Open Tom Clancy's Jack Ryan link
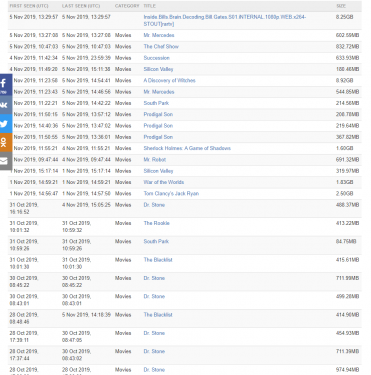This screenshot has height=375, width=371. point(171,194)
